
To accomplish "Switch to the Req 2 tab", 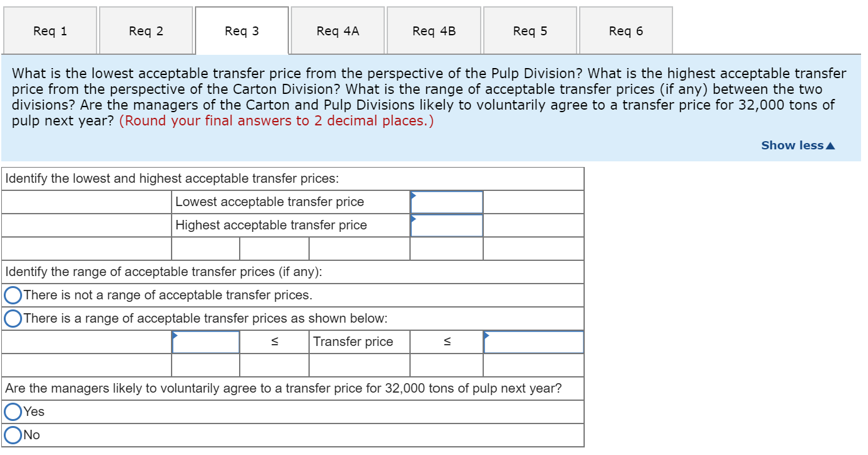I will tap(146, 30).
